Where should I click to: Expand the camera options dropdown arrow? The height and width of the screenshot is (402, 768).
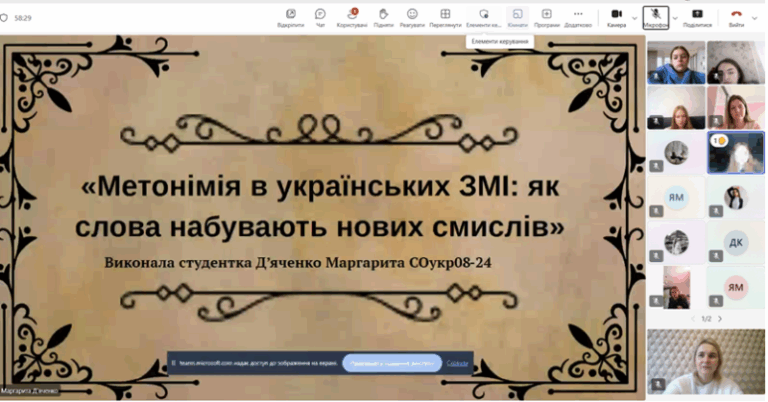coord(634,17)
